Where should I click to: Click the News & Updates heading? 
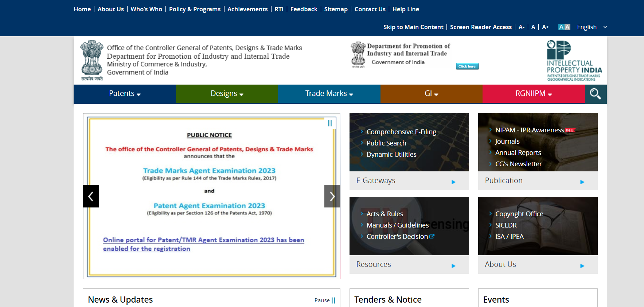coord(120,300)
